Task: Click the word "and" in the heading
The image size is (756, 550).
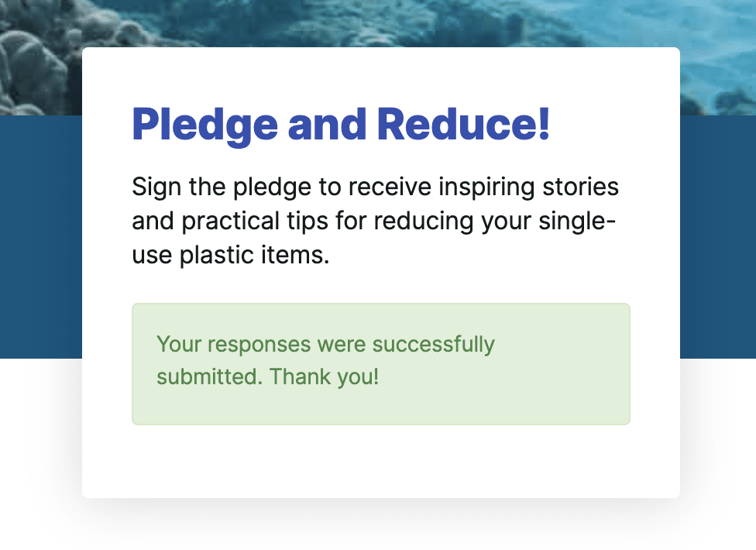Action: [x=328, y=125]
